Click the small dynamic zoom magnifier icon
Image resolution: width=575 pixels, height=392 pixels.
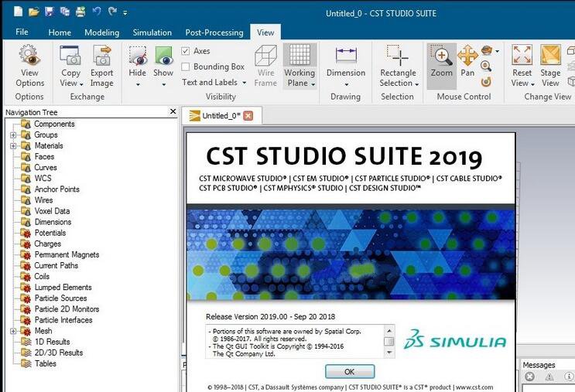tap(486, 66)
